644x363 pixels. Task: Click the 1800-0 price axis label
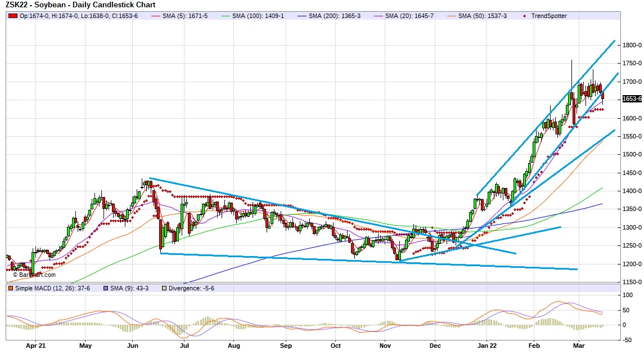point(632,46)
